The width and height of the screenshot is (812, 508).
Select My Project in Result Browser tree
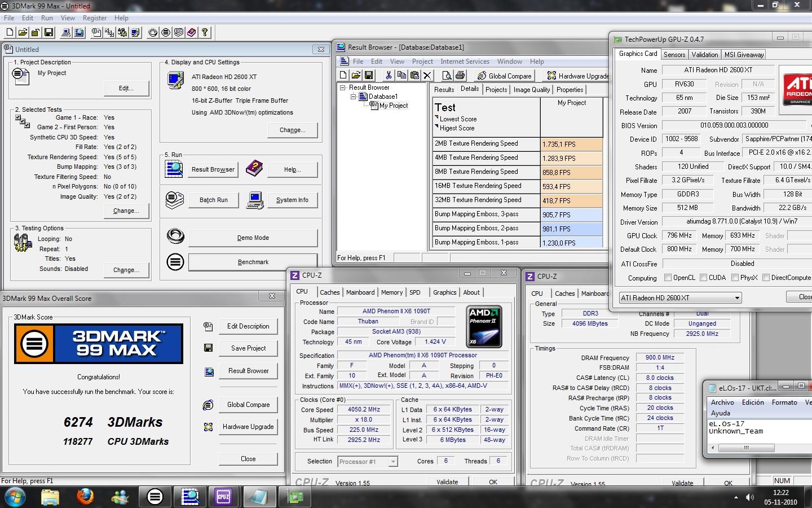[393, 106]
